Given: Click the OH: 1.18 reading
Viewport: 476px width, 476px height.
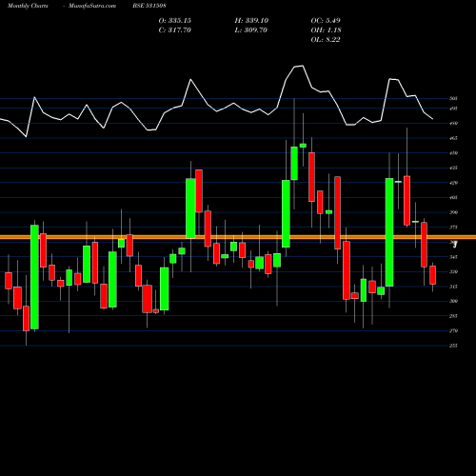Looking at the screenshot, I should pos(326,30).
